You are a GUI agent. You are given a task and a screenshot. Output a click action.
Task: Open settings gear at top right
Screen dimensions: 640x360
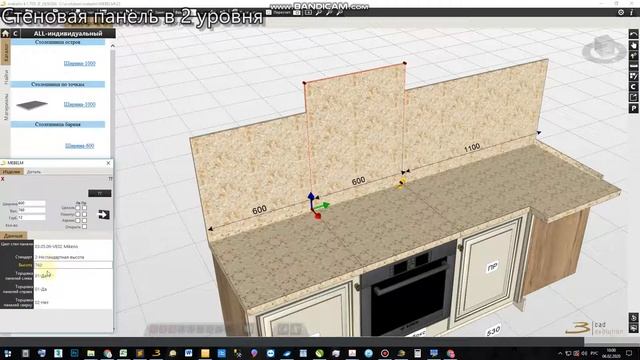[621, 12]
